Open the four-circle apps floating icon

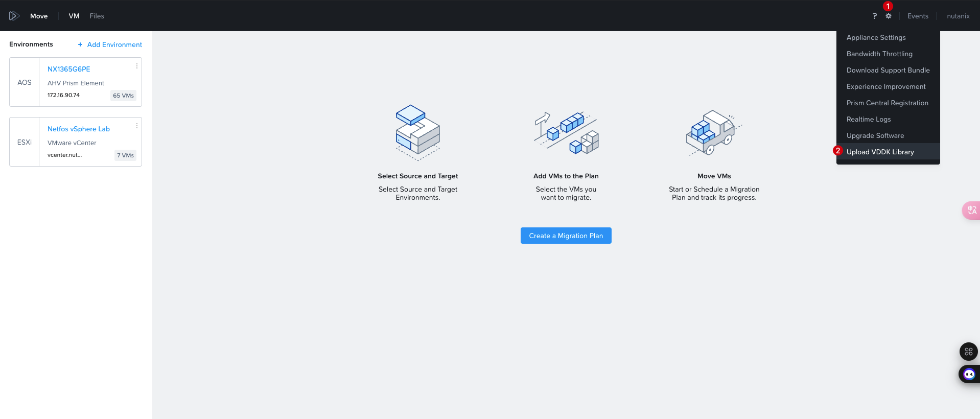click(969, 352)
